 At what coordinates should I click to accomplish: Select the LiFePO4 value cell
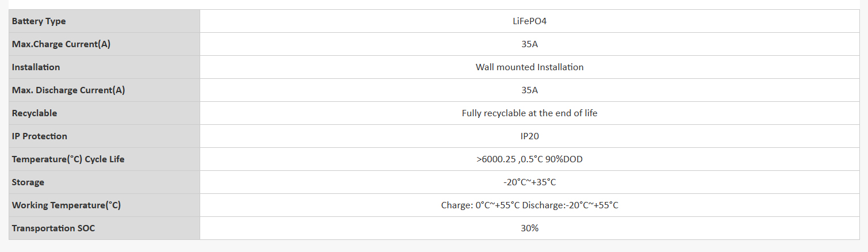coord(529,21)
